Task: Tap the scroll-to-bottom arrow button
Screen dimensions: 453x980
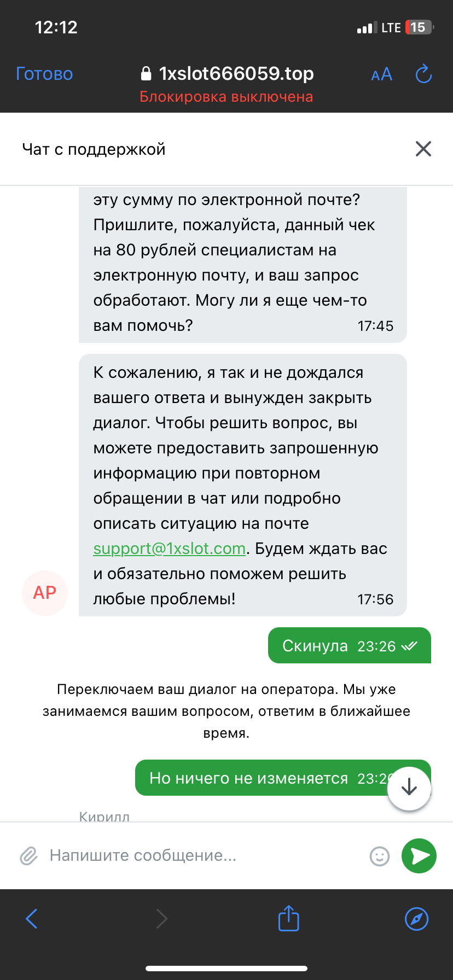Action: 409,788
